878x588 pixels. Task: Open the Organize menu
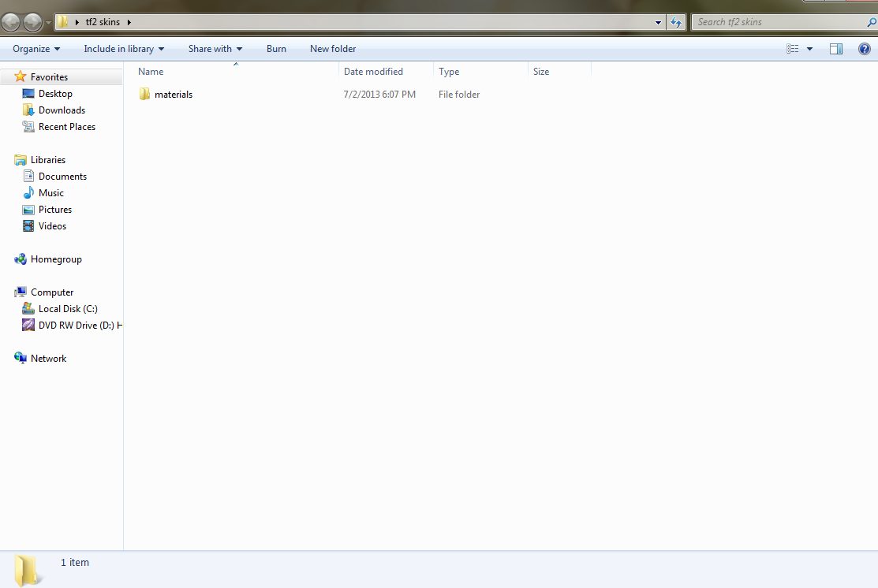point(36,49)
